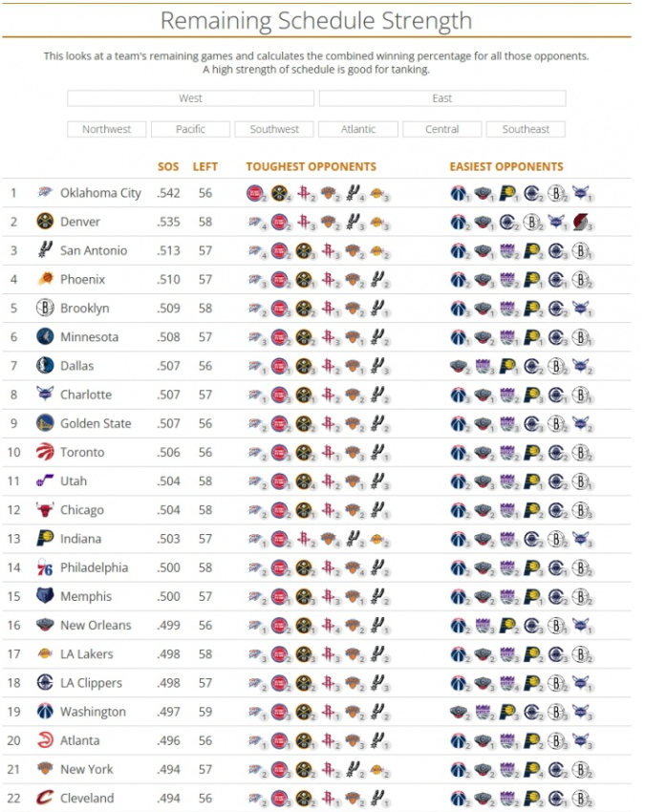Show only Southeast division teams
The image size is (645, 812).
point(526,129)
